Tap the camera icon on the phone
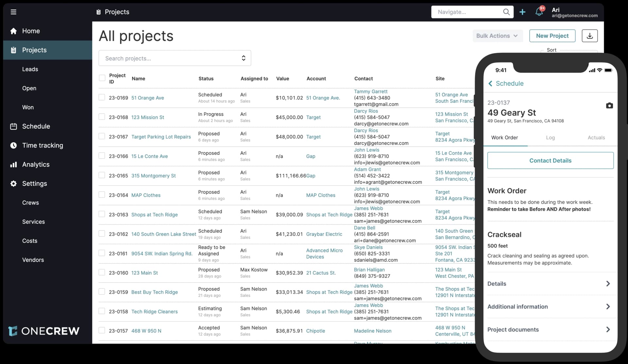 tap(609, 106)
